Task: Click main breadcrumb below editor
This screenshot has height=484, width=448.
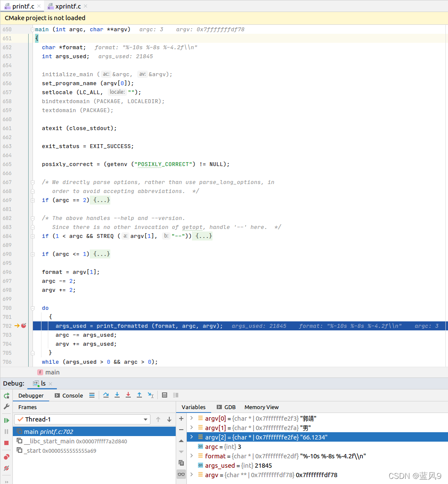Action: coord(49,372)
